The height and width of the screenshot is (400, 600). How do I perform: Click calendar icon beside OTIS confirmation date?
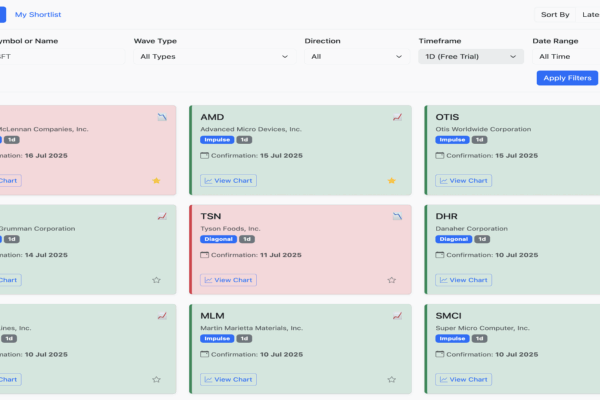tap(440, 155)
